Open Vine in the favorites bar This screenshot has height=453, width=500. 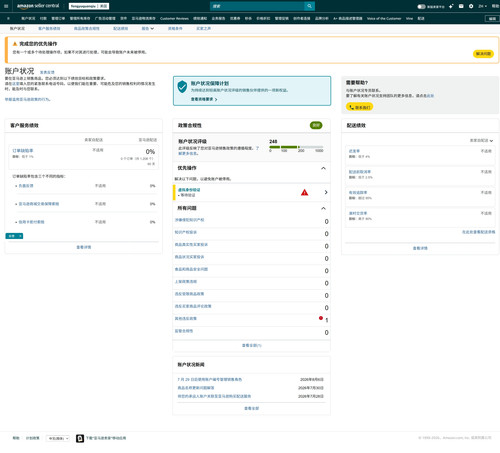pyautogui.click(x=409, y=18)
